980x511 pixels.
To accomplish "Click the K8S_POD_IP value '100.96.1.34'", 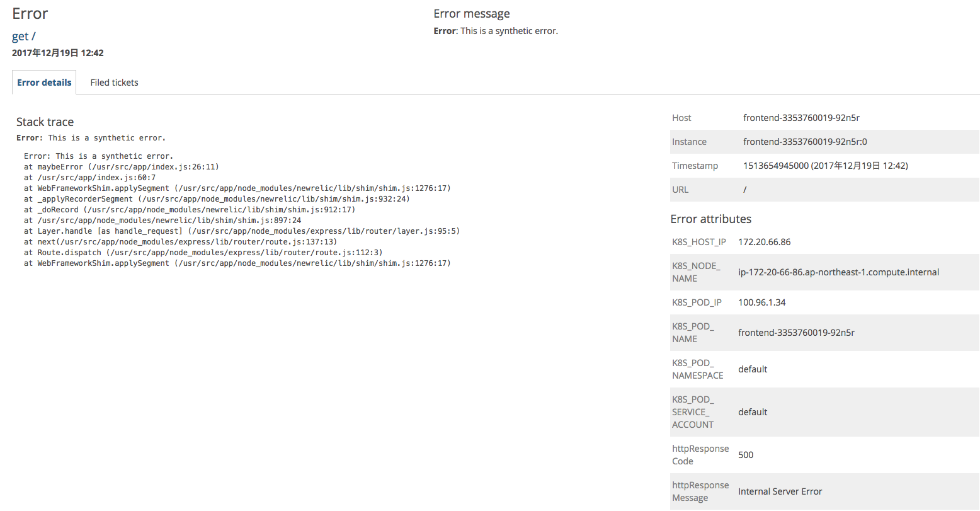I will 762,302.
